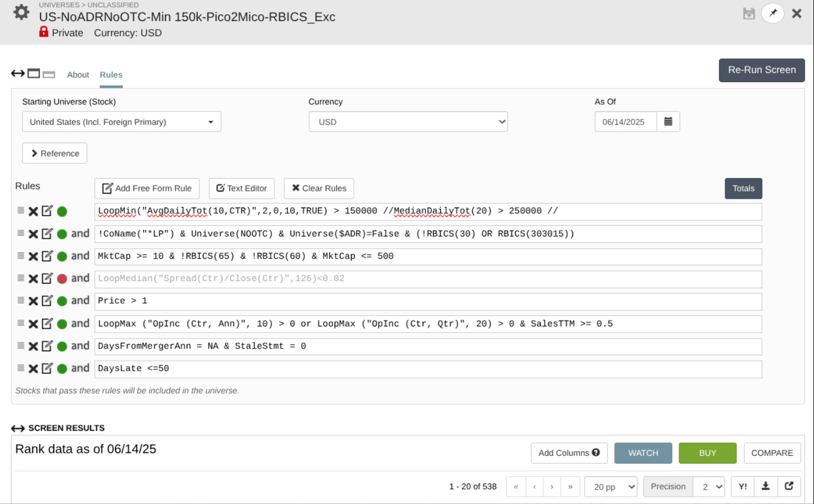This screenshot has width=814, height=504.
Task: Click the save disk icon
Action: (749, 13)
